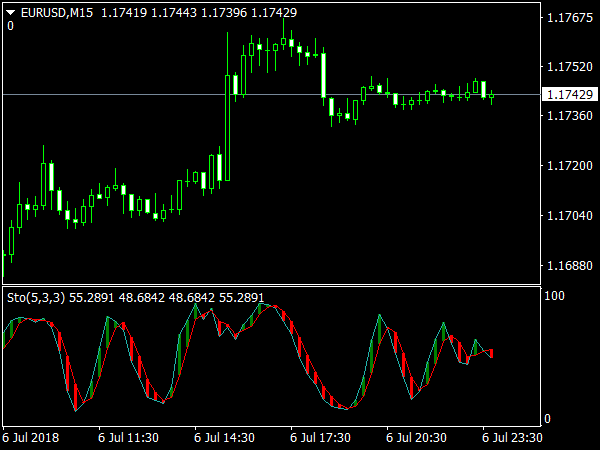Image resolution: width=600 pixels, height=450 pixels.
Task: Click the OHLC values 1.17419 1.17443 1.17396 1.17429
Action: click(x=199, y=13)
